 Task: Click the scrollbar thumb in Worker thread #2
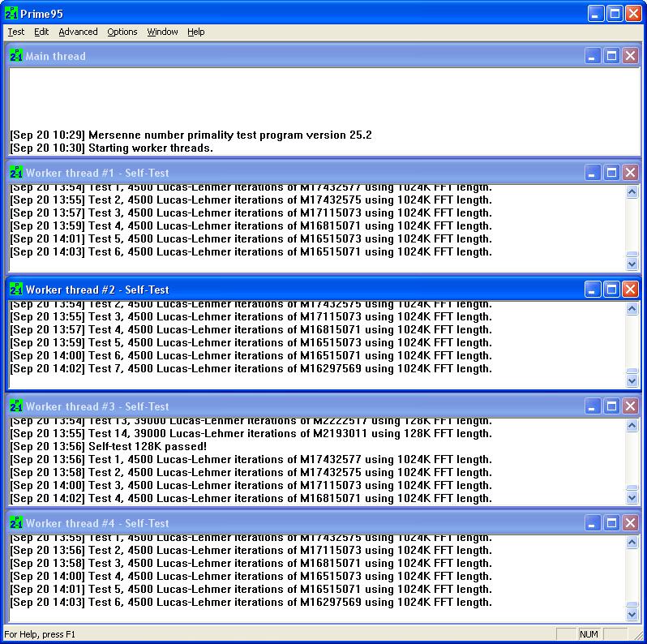pos(632,371)
